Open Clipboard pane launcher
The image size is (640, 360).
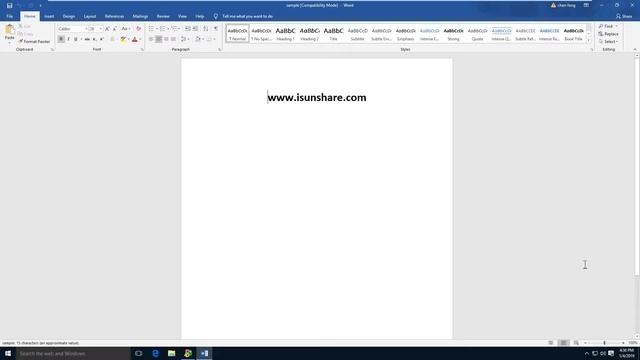52,49
